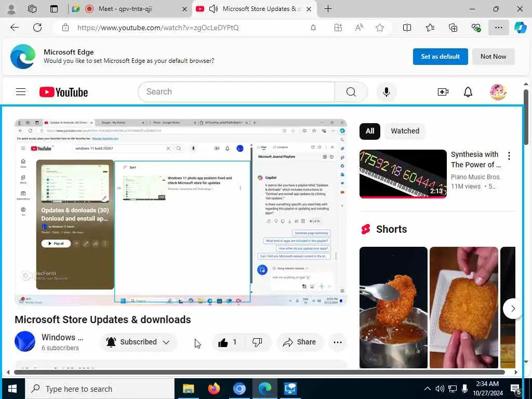The width and height of the screenshot is (532, 399).
Task: Open YouTube guide hamburger menu
Action: pyautogui.click(x=21, y=92)
